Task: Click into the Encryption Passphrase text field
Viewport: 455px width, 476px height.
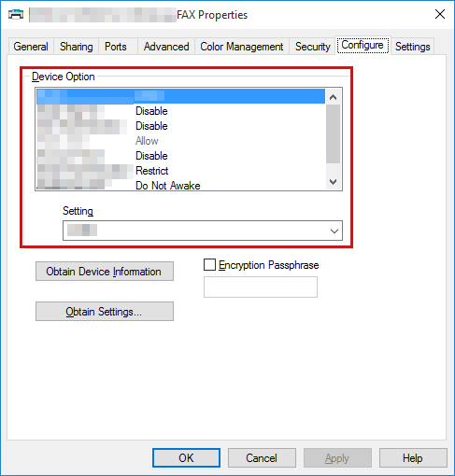Action: coord(261,287)
